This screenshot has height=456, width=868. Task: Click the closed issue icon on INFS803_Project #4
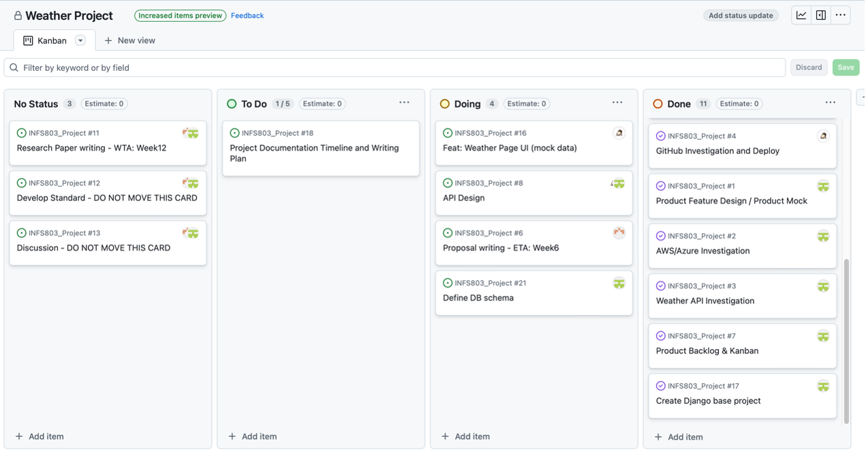660,136
